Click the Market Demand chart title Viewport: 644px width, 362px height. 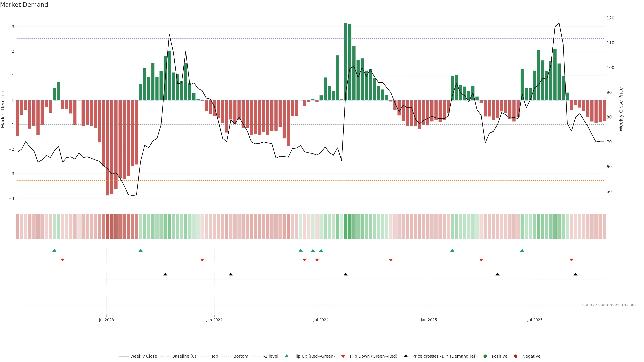24,5
